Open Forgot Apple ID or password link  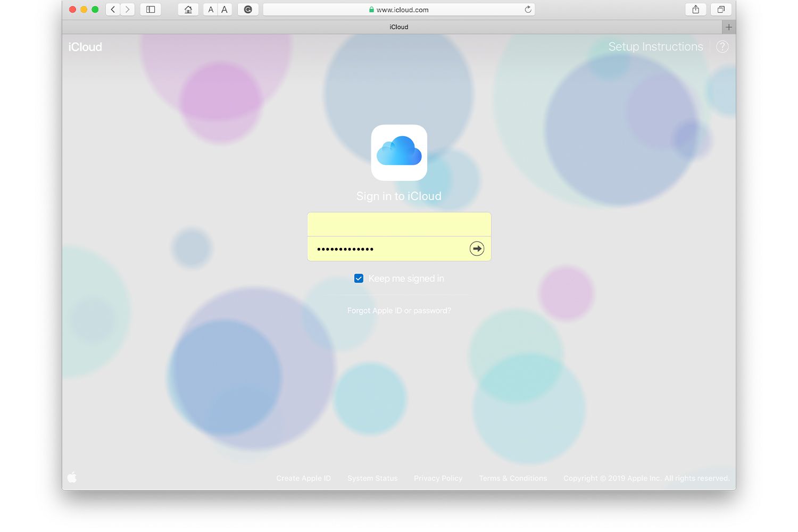pos(399,311)
